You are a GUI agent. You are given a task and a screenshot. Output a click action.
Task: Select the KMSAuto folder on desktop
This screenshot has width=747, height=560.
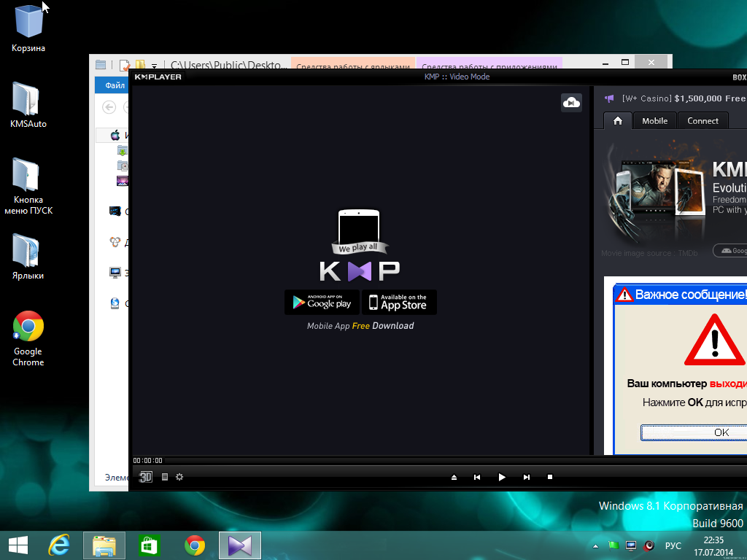(x=28, y=105)
